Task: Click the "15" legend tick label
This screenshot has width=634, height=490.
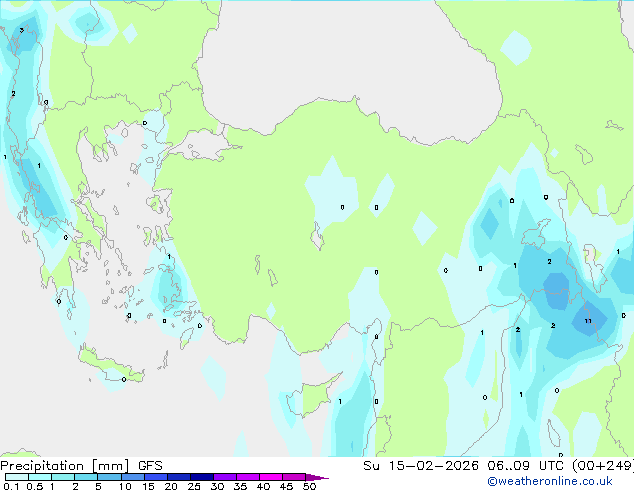Action: [x=148, y=486]
